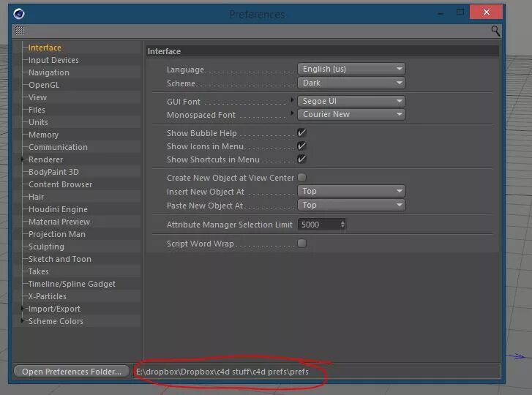Select the Input Devices category

53,60
